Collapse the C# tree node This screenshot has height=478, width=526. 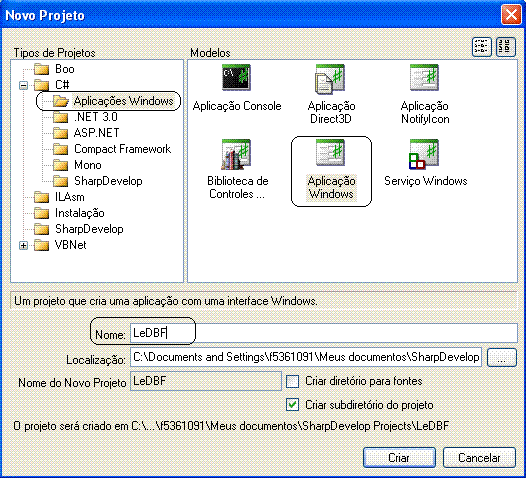coord(23,86)
